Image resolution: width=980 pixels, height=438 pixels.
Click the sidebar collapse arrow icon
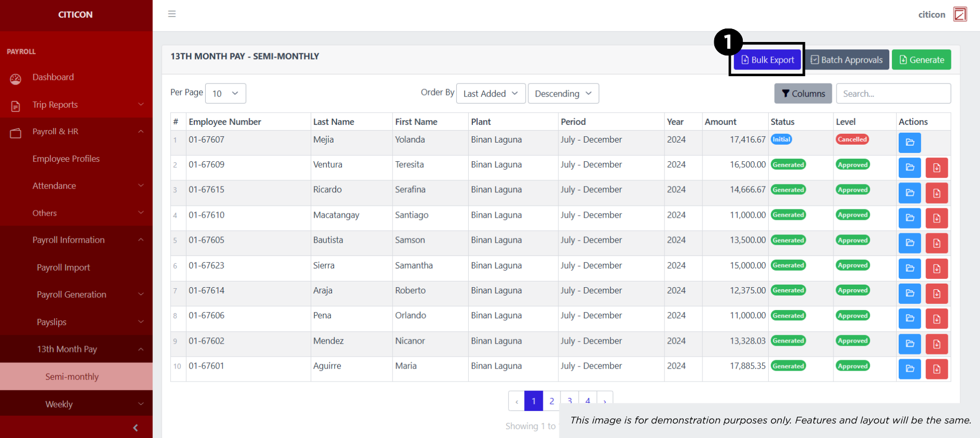coord(136,428)
